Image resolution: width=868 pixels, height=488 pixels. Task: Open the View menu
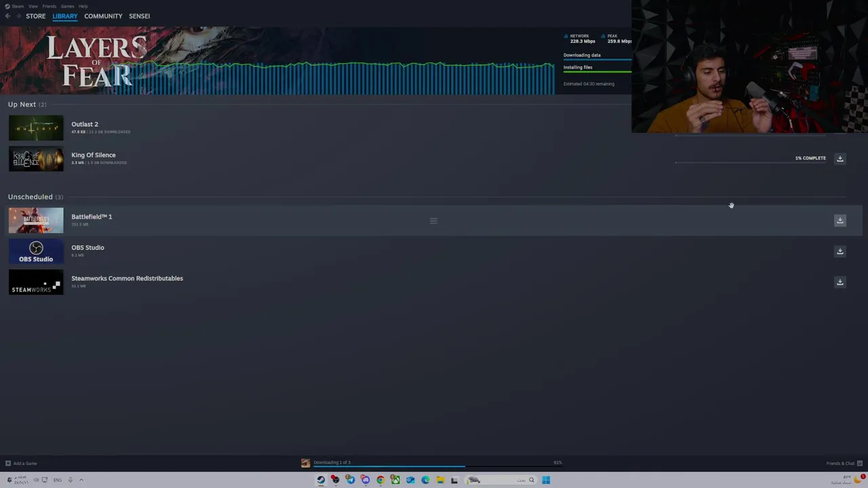[33, 6]
